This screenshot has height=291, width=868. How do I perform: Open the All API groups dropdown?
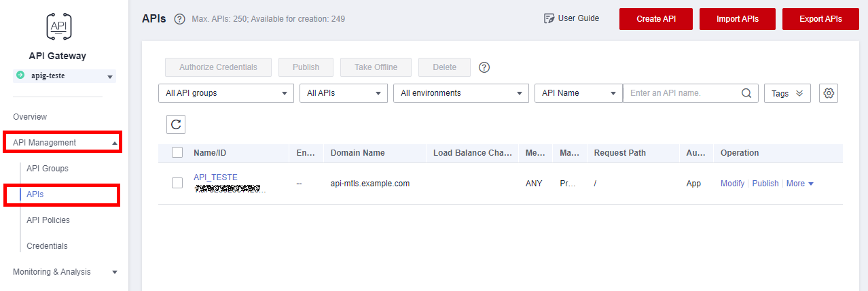point(225,93)
